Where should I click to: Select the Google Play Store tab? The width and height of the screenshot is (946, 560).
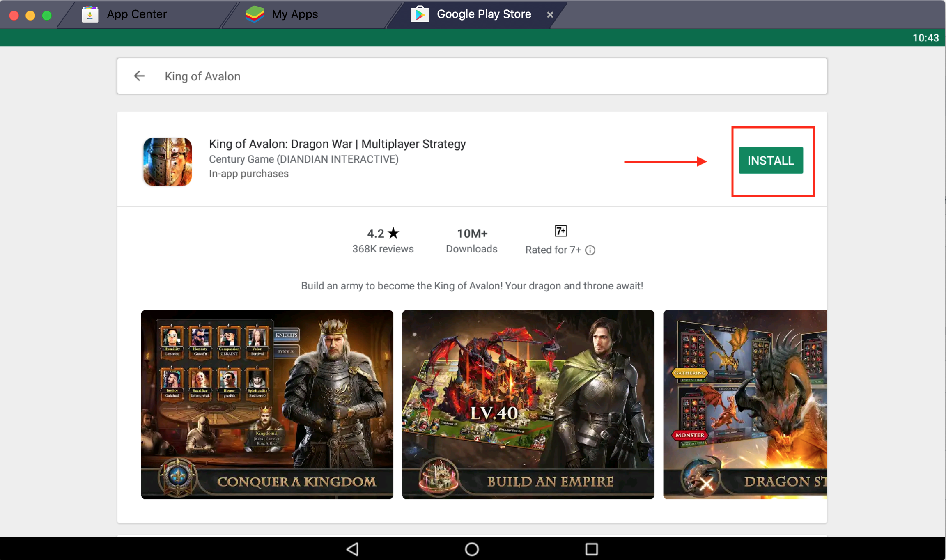pyautogui.click(x=476, y=15)
